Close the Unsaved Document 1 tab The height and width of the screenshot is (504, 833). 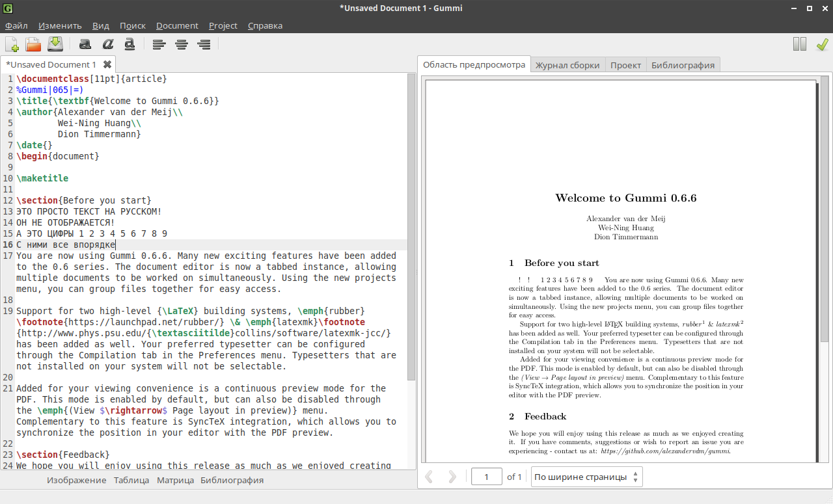pos(107,64)
